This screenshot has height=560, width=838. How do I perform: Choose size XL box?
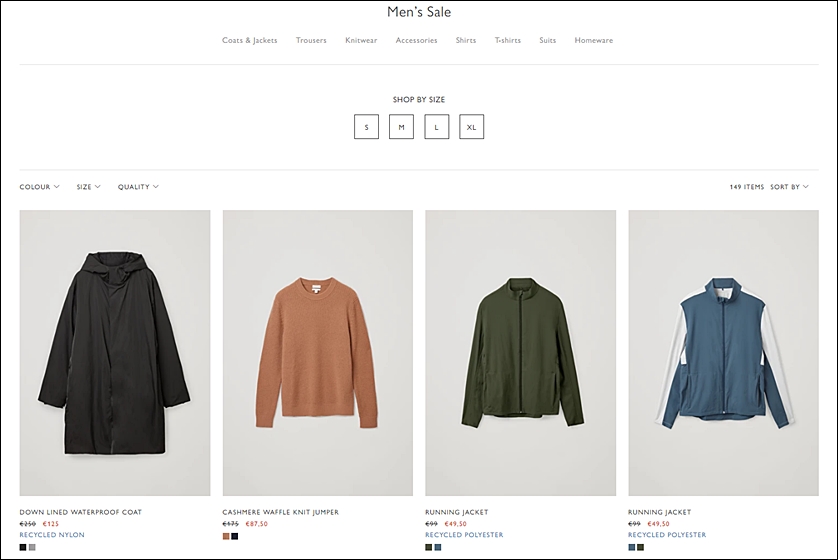(471, 127)
